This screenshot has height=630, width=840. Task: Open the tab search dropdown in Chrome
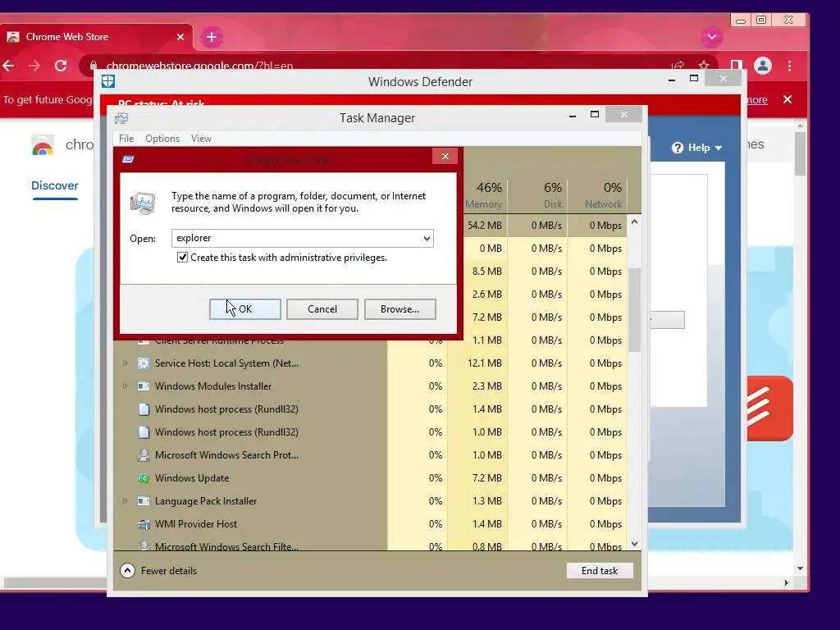pyautogui.click(x=711, y=37)
